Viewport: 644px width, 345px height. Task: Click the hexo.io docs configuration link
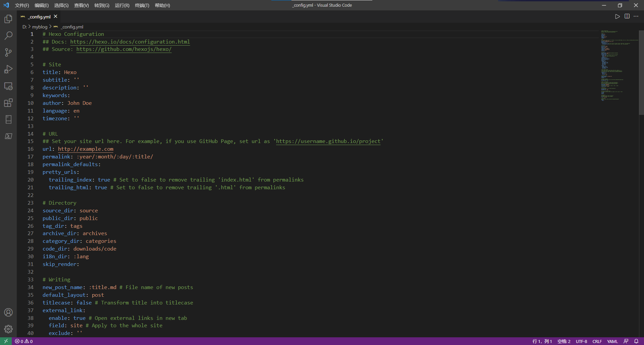[130, 42]
